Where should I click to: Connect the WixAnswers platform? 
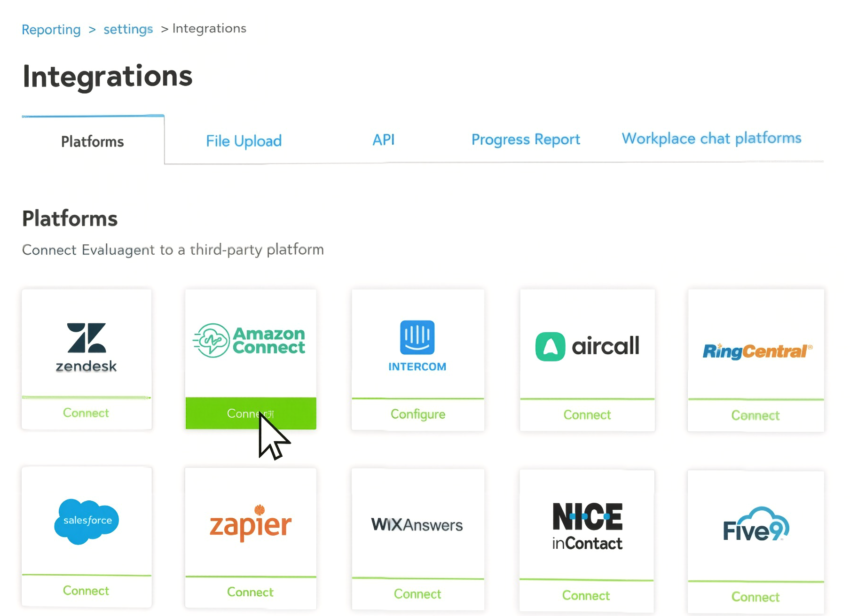click(x=417, y=594)
